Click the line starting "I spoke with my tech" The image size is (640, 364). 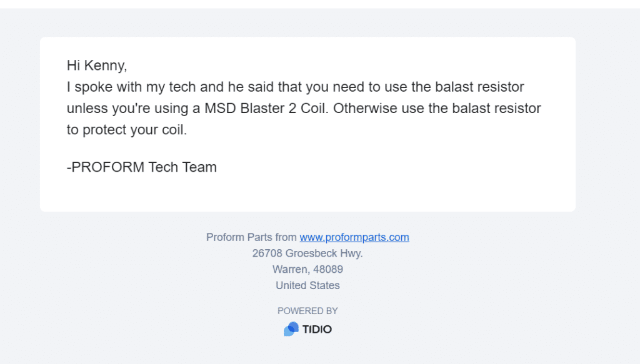coord(295,87)
